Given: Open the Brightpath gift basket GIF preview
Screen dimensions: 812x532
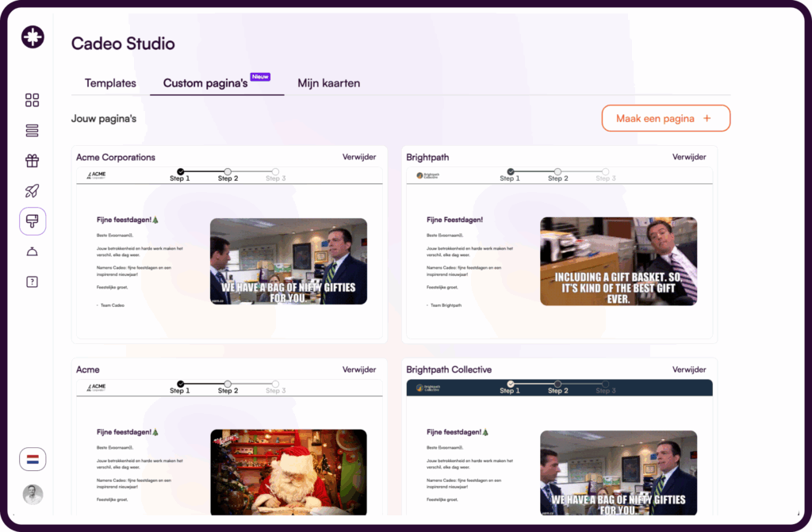Looking at the screenshot, I should click(619, 261).
